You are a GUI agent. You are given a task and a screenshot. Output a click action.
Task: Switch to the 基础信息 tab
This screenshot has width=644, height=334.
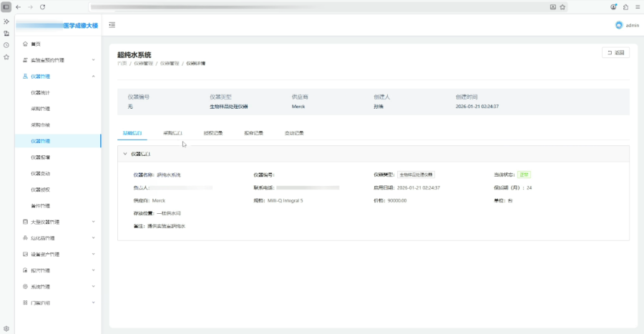click(132, 133)
